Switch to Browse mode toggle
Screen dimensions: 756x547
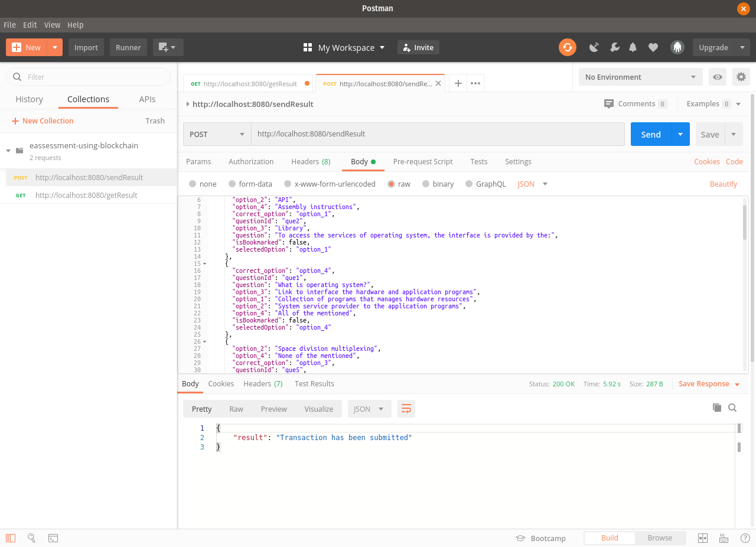(660, 538)
